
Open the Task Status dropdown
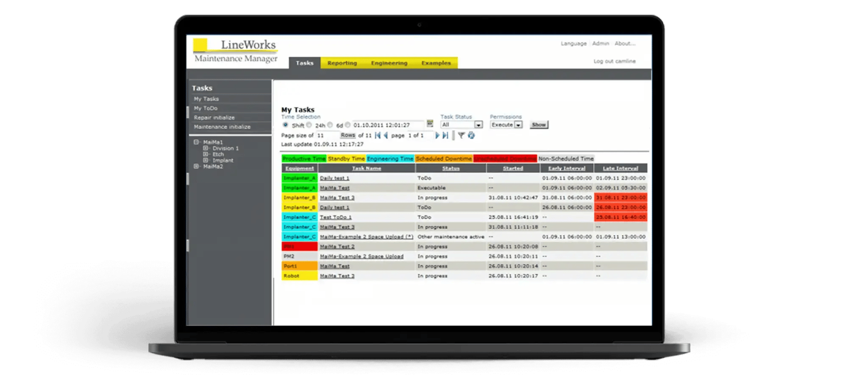tap(461, 125)
